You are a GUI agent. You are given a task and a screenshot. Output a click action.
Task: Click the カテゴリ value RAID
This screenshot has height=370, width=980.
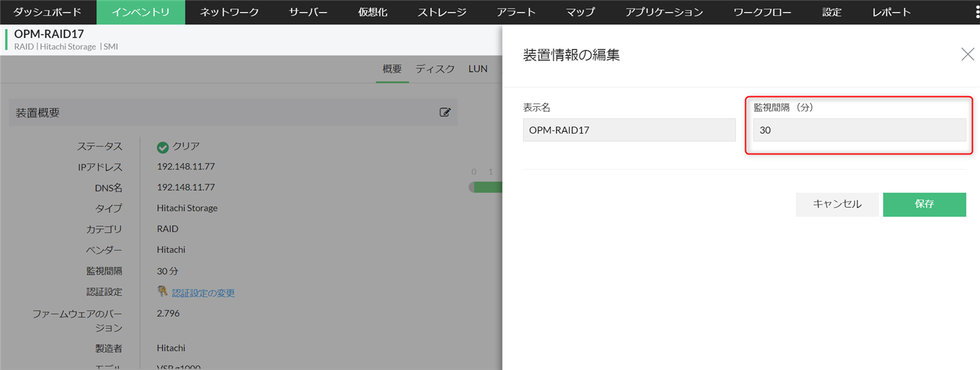(x=168, y=229)
